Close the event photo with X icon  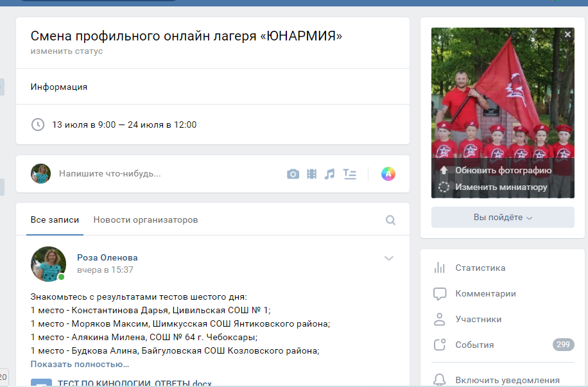[x=567, y=35]
